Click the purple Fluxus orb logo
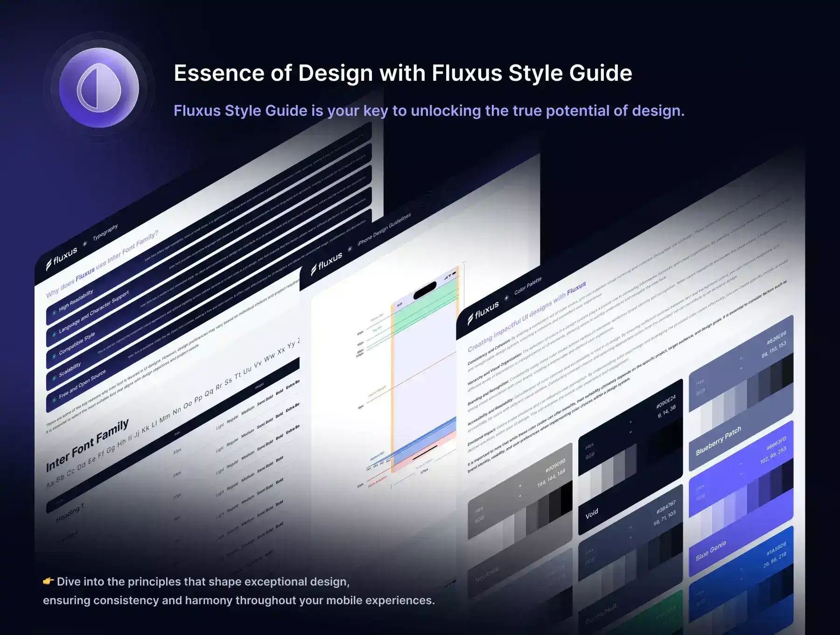Image resolution: width=840 pixels, height=635 pixels. [98, 87]
